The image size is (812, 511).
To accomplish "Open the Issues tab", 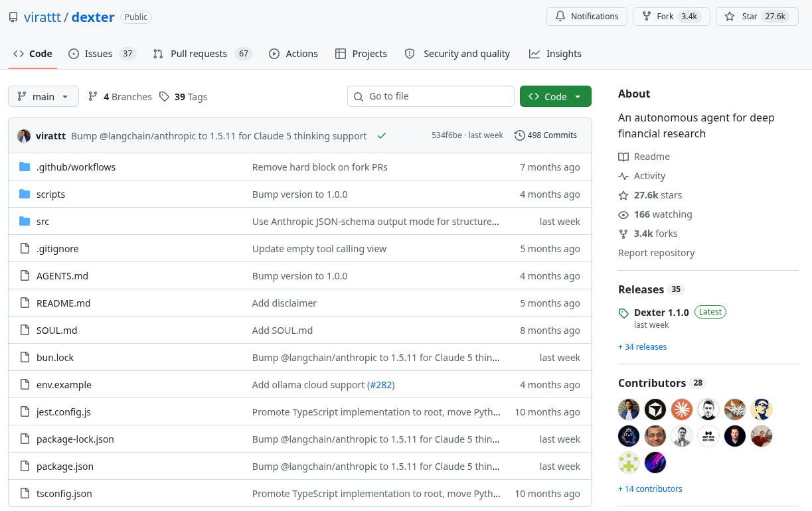I will [x=102, y=54].
